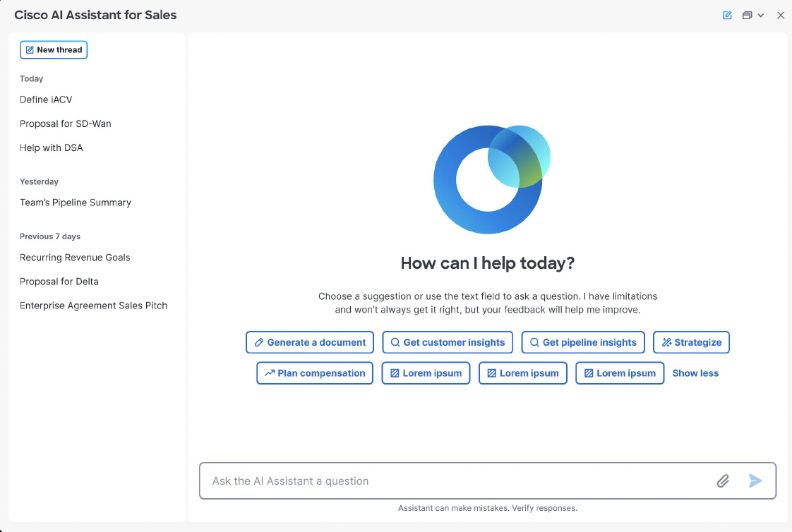Open Team's Pipeline Summary thread
The height and width of the screenshot is (532, 792).
(76, 202)
